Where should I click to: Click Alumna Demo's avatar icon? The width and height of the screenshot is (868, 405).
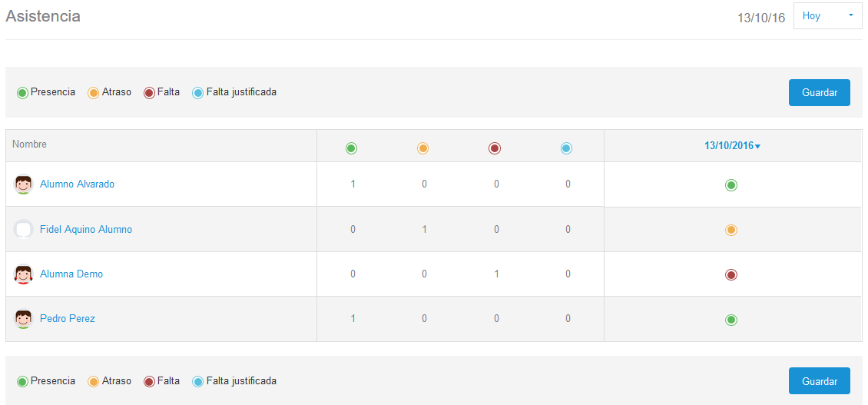pos(24,274)
